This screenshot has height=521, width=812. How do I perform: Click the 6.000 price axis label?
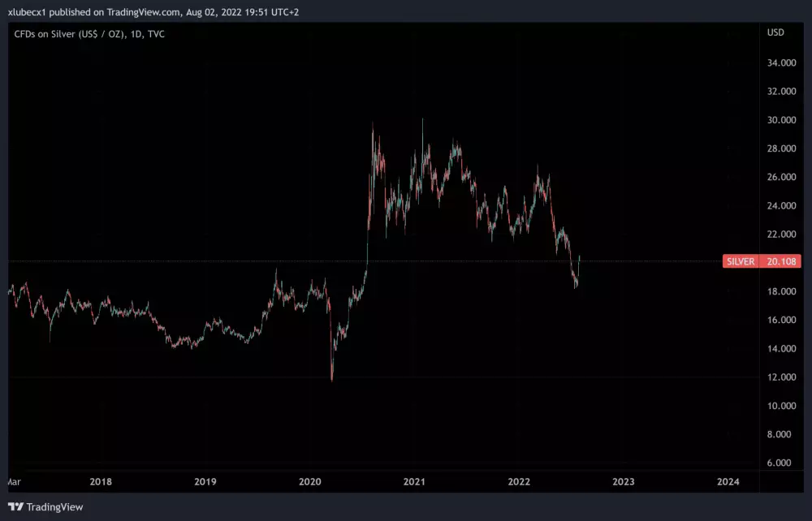(781, 463)
